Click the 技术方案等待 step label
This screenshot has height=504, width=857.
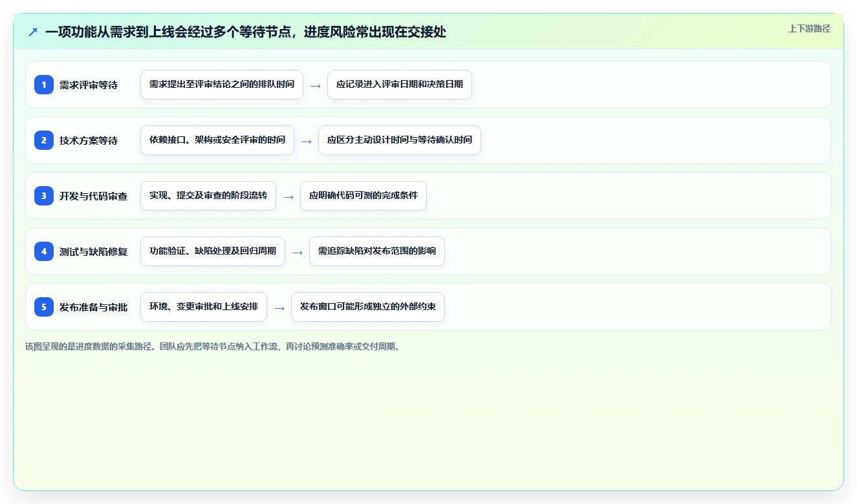(89, 140)
